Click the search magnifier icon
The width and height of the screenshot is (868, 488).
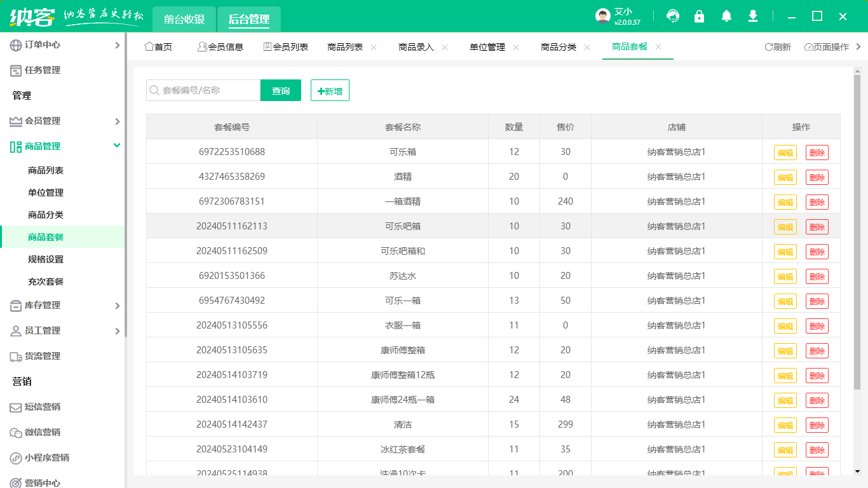(154, 91)
